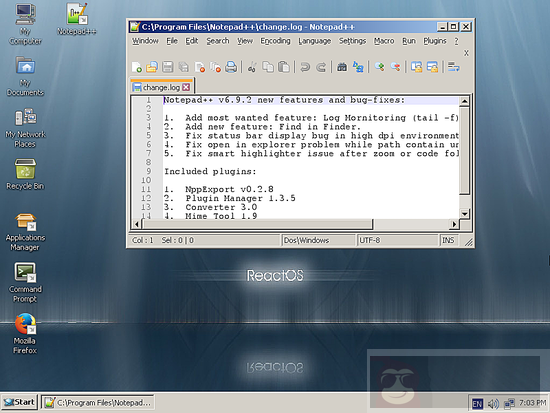Click the New file toolbar icon
The width and height of the screenshot is (550, 413).
point(137,67)
